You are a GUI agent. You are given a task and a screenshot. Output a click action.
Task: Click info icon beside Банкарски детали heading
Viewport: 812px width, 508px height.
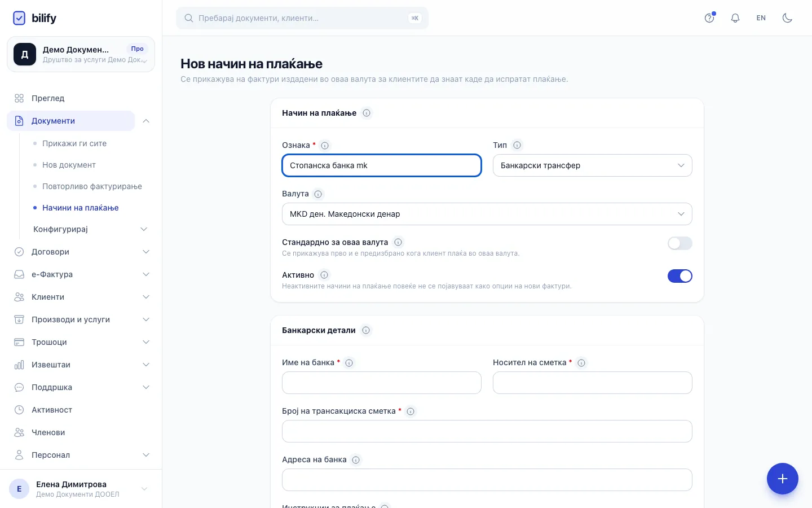point(366,330)
